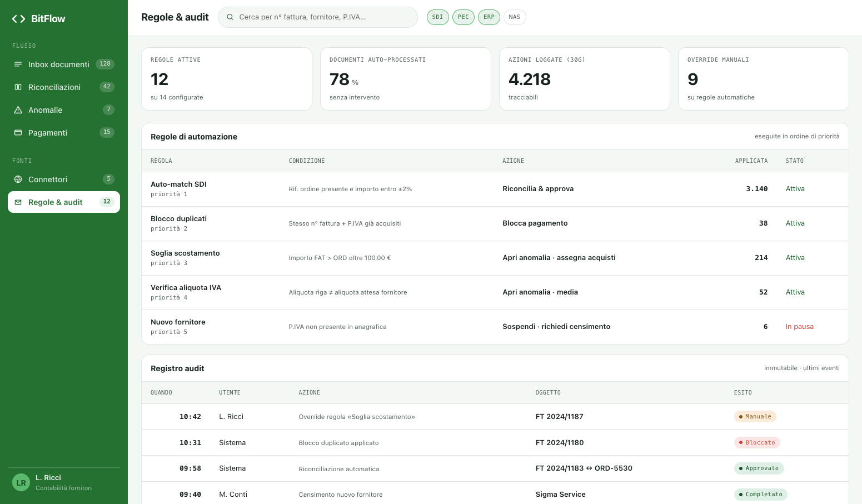
Task: Open the Anomalie page
Action: click(x=64, y=110)
